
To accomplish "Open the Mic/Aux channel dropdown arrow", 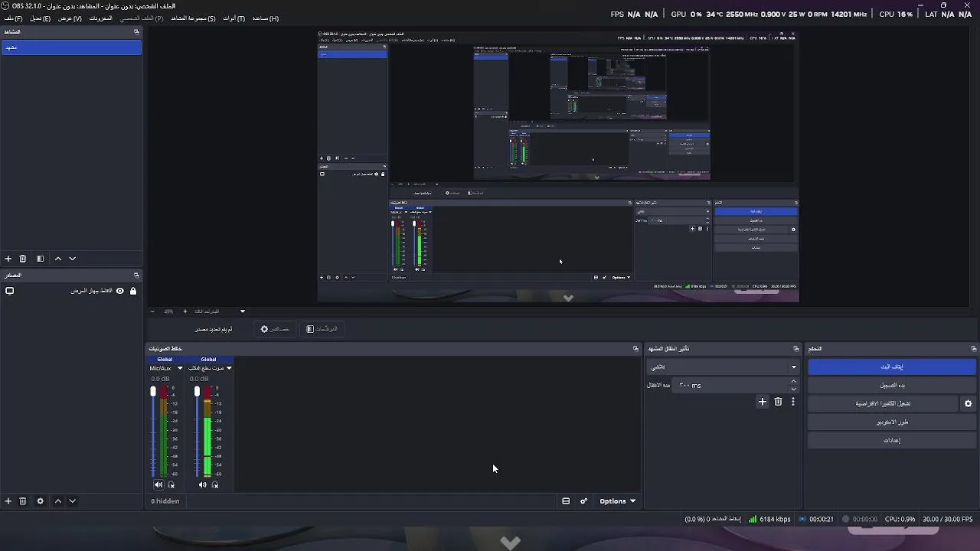I will (x=180, y=368).
